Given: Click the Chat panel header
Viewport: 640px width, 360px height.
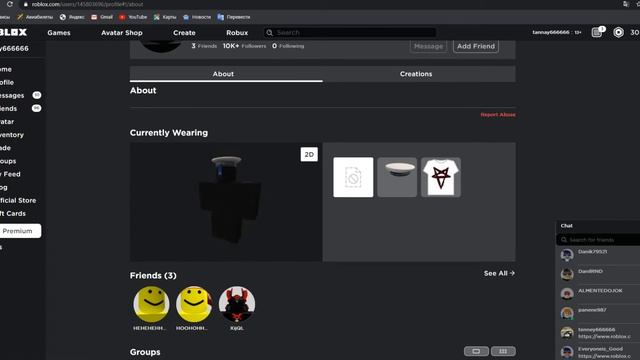Looking at the screenshot, I should pyautogui.click(x=598, y=226).
